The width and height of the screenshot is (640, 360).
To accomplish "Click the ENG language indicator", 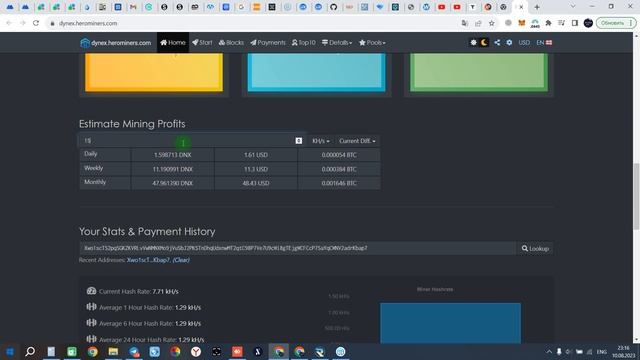I will (601, 352).
